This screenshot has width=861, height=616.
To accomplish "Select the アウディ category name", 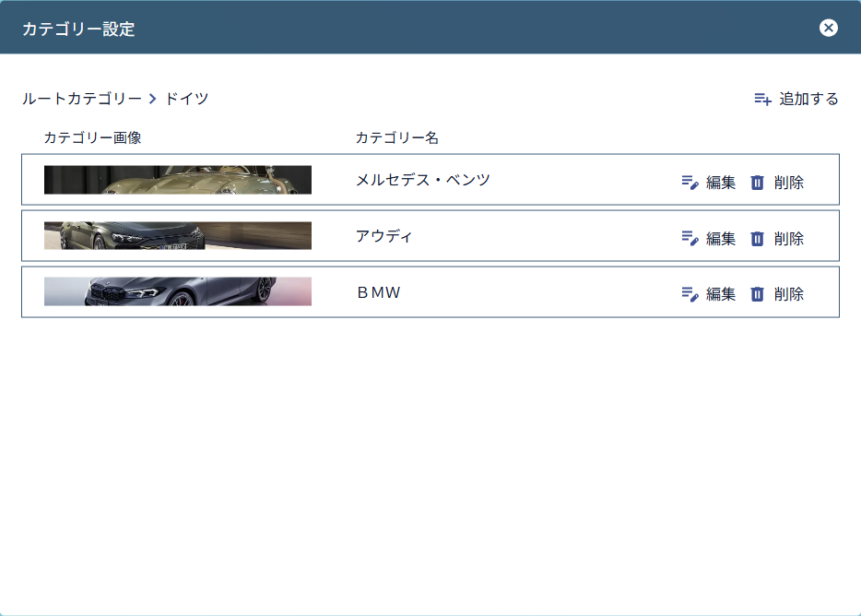I will [x=383, y=236].
